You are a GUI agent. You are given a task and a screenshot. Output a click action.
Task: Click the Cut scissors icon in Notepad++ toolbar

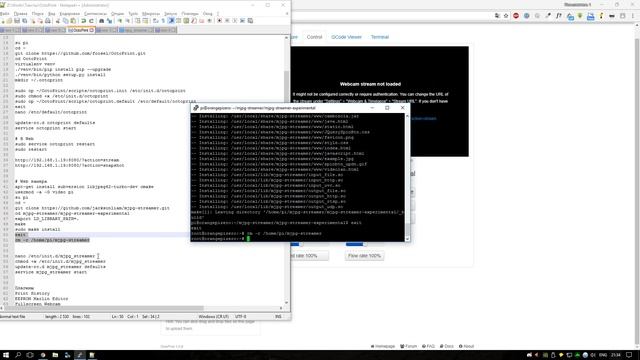point(58,21)
